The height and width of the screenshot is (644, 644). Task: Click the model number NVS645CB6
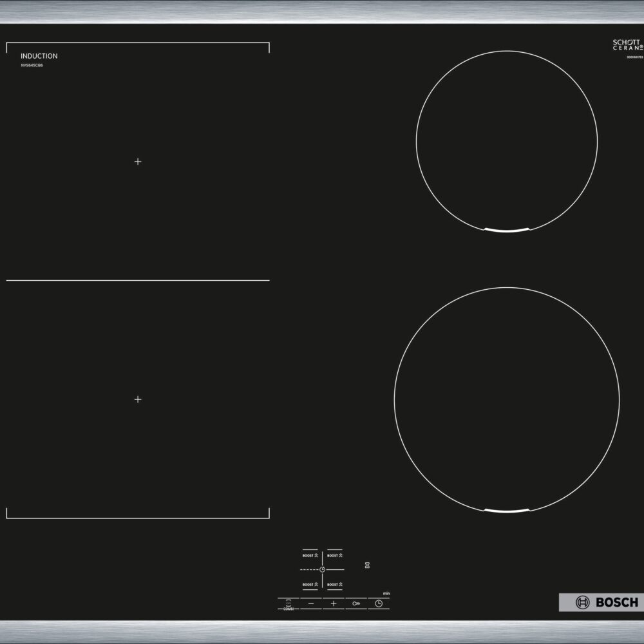[x=32, y=65]
